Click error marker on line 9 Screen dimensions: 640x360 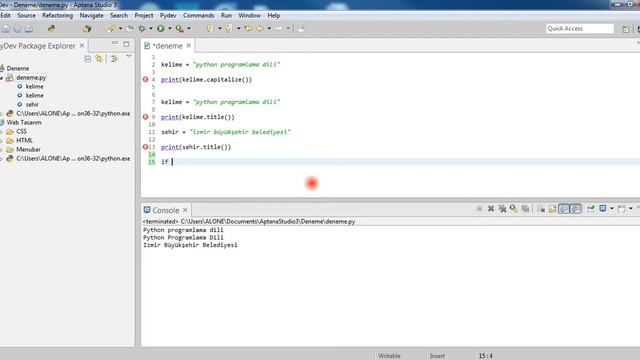tap(145, 117)
